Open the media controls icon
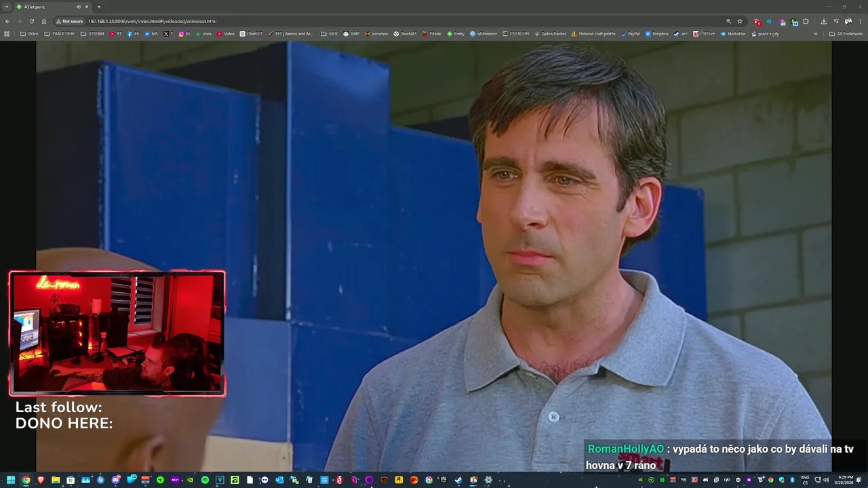 (835, 21)
